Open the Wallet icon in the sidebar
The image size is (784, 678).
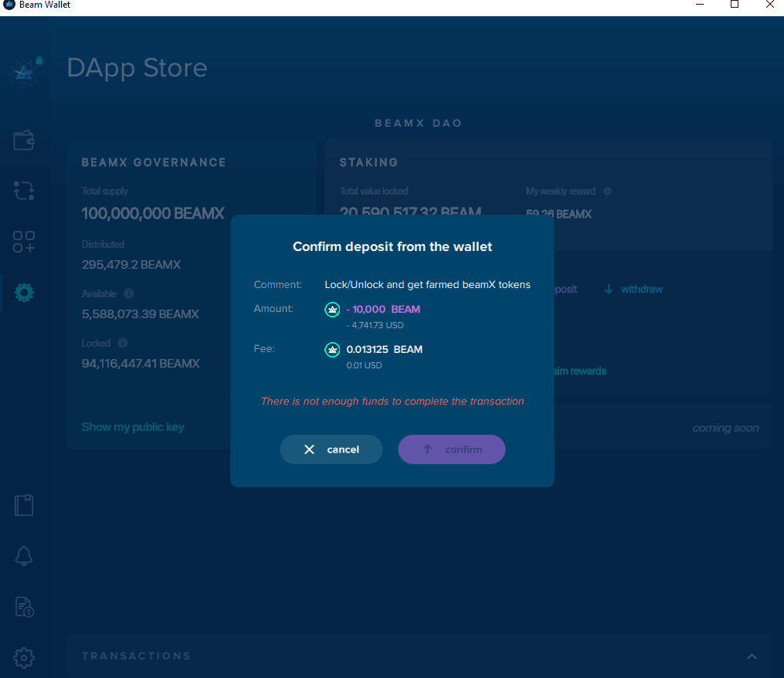pos(24,141)
